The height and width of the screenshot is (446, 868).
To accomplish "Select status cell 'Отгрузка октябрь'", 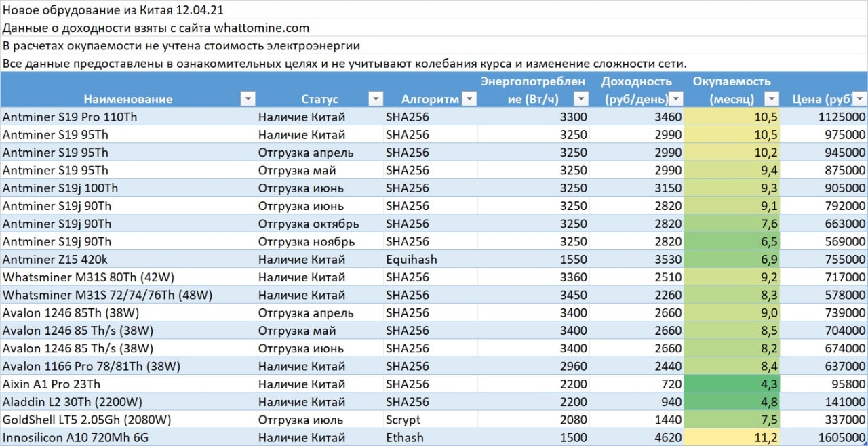I will (319, 224).
